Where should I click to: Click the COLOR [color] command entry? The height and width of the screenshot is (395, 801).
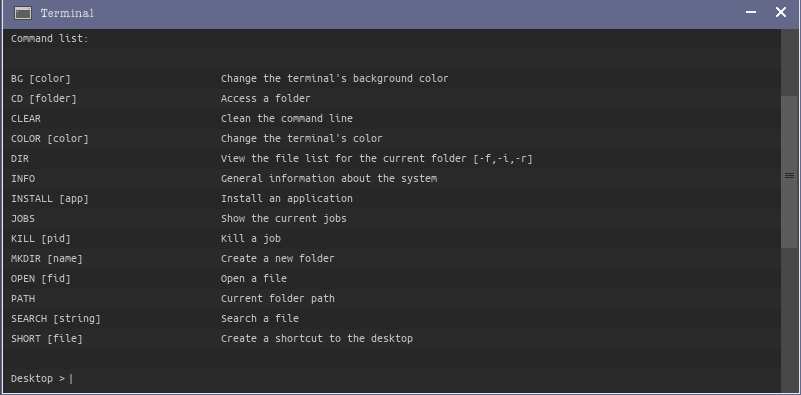50,138
